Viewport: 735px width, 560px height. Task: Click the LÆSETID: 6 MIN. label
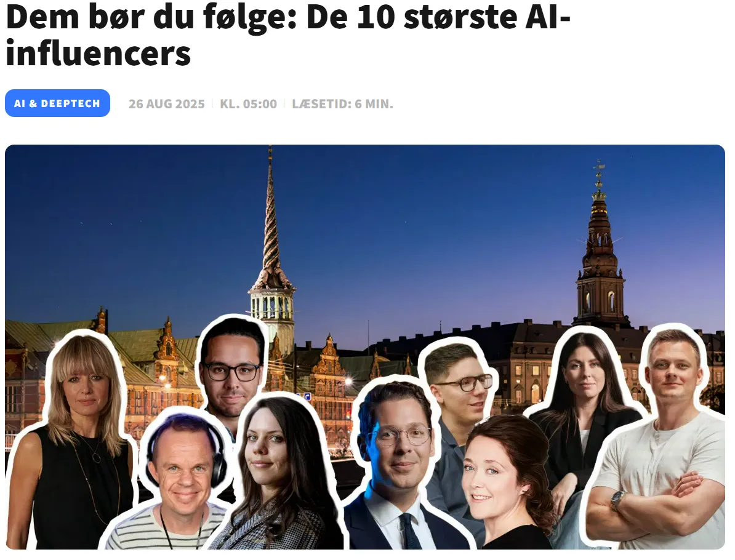(x=343, y=103)
